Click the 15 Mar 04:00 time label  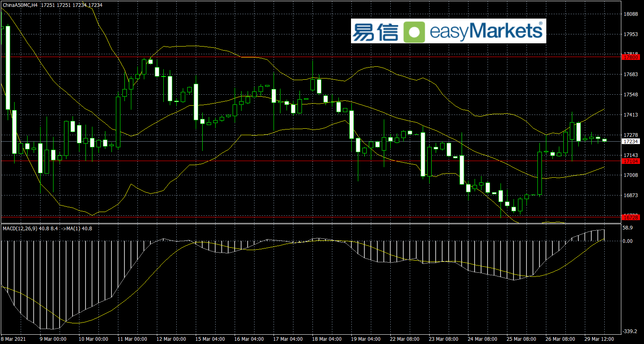click(x=210, y=339)
